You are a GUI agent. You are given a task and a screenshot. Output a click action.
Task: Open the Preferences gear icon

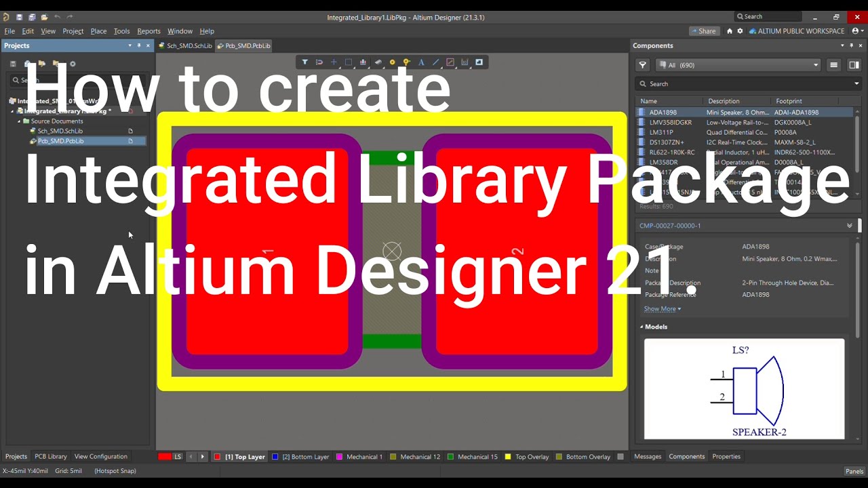(740, 31)
